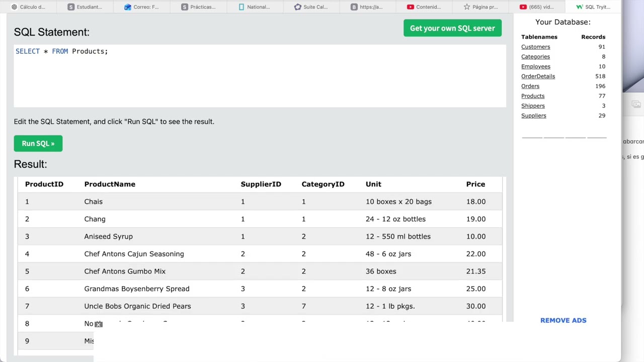Select the Employees table link

536,66
